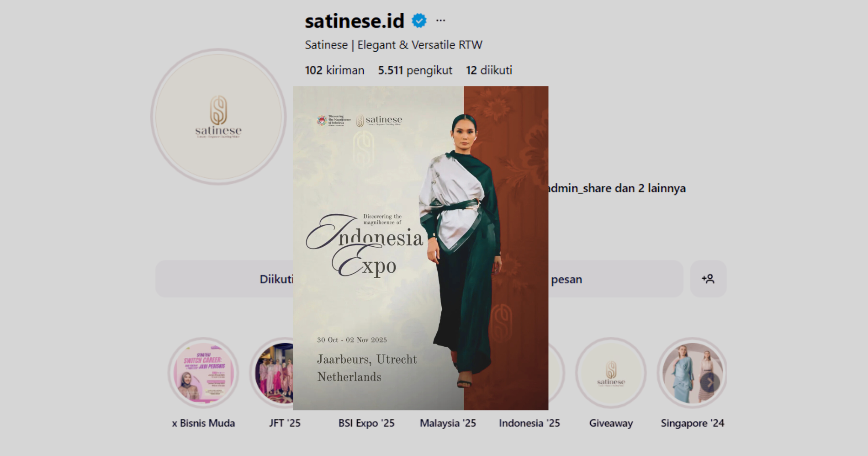Open the satinese profile picture

coord(218,117)
